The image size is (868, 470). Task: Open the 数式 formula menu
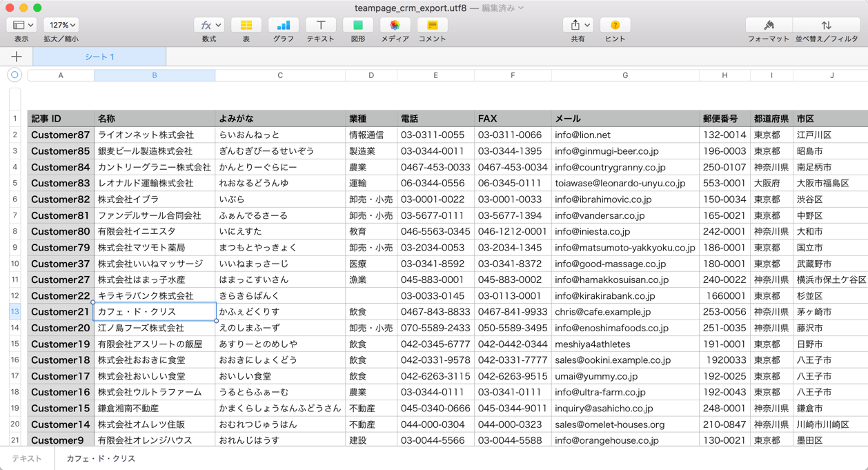[209, 26]
